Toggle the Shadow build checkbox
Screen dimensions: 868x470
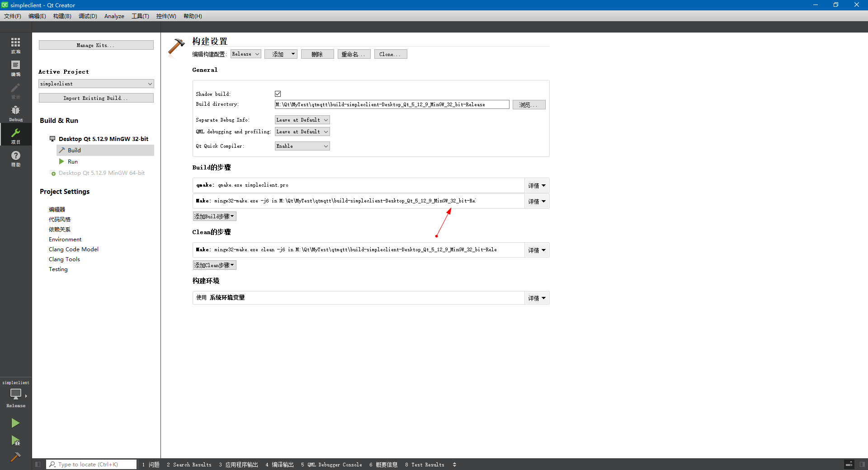[x=278, y=94]
